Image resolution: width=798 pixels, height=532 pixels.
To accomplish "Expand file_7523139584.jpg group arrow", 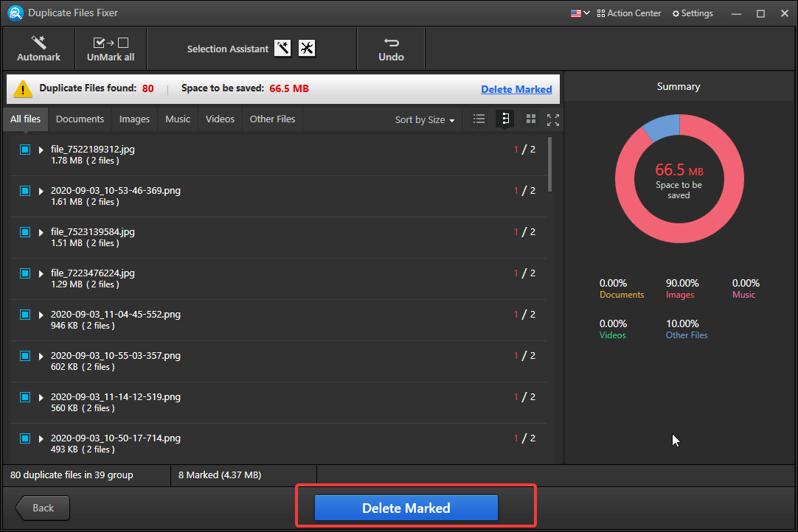I will coord(41,232).
